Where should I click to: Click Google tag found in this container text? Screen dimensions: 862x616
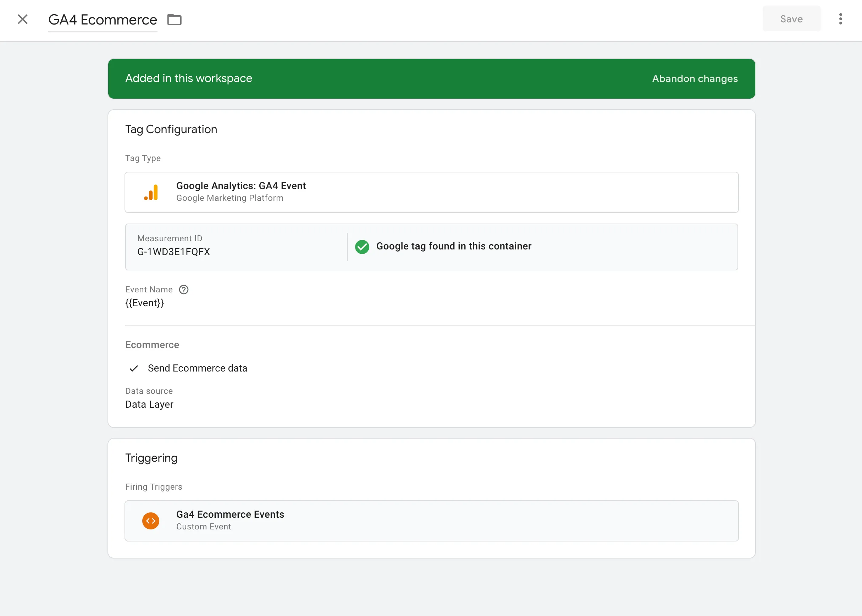(454, 246)
